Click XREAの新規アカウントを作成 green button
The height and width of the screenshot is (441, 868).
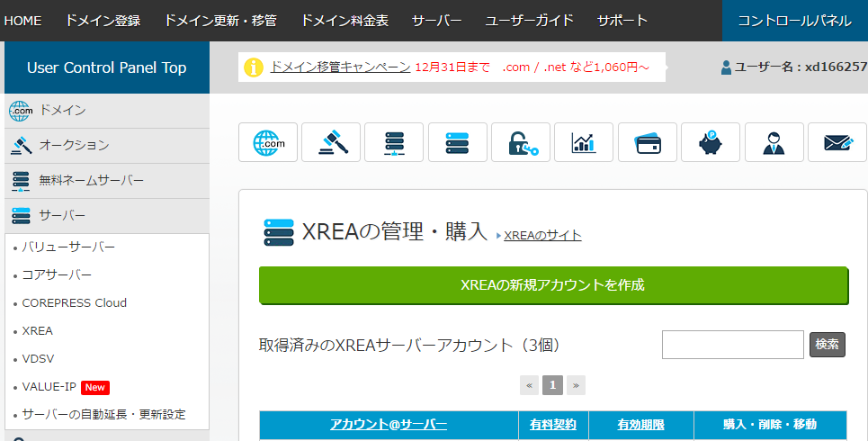[553, 284]
